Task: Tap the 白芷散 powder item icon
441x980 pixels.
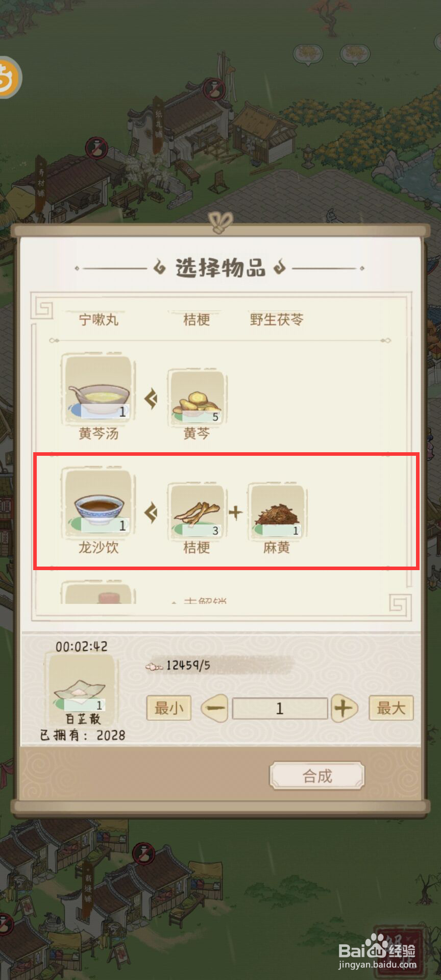Action: [x=81, y=683]
